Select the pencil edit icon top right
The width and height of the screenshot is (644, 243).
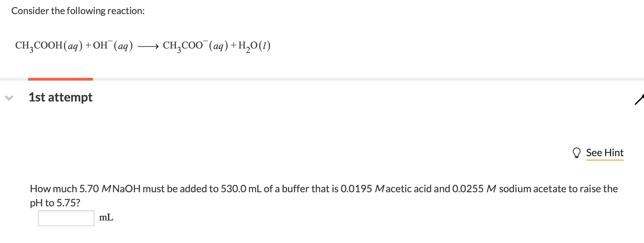tap(640, 98)
